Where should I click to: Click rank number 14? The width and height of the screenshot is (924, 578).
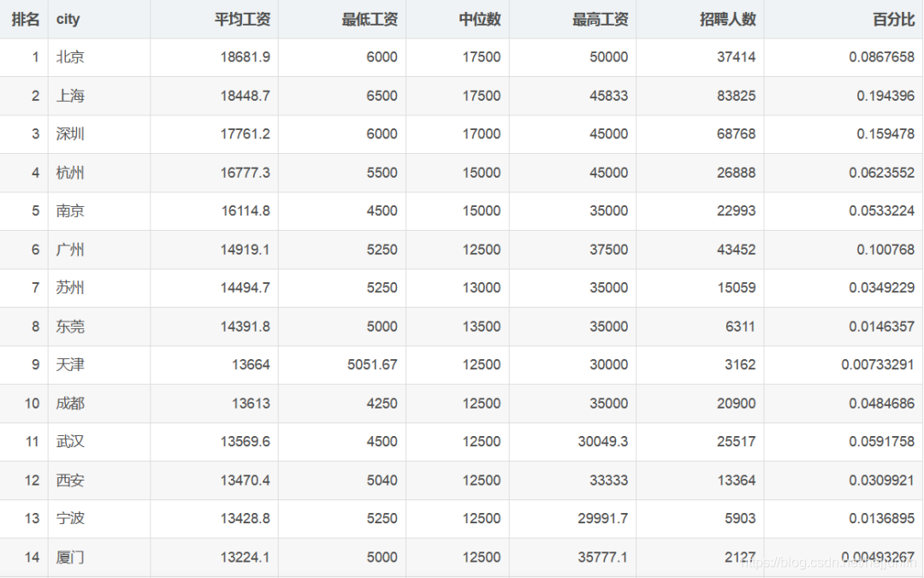point(32,557)
